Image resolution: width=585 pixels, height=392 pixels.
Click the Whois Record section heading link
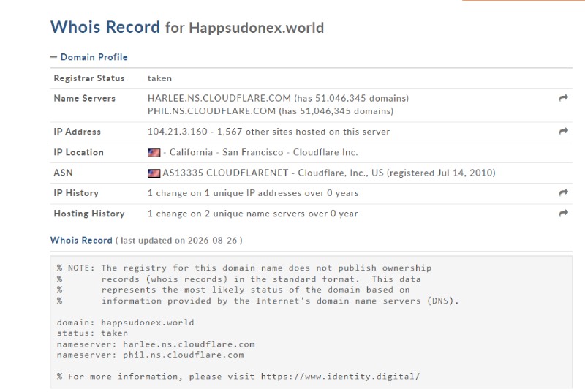click(x=81, y=240)
